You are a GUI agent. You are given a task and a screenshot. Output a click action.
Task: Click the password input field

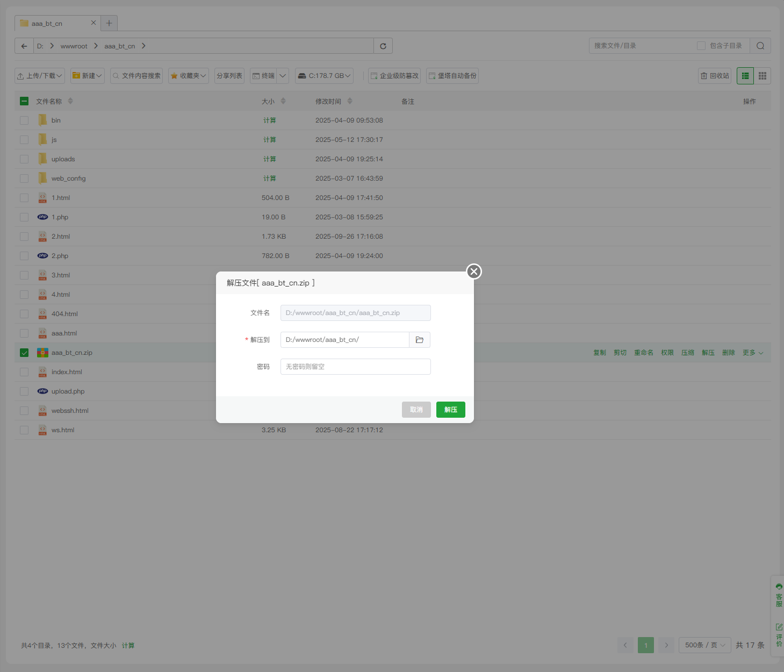pos(355,367)
